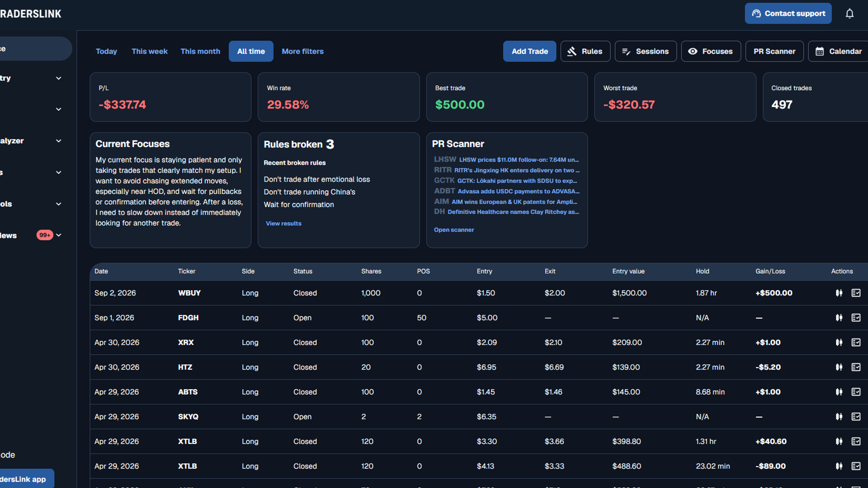868x488 pixels.
Task: Open notes icon for XRX trade
Action: click(856, 342)
